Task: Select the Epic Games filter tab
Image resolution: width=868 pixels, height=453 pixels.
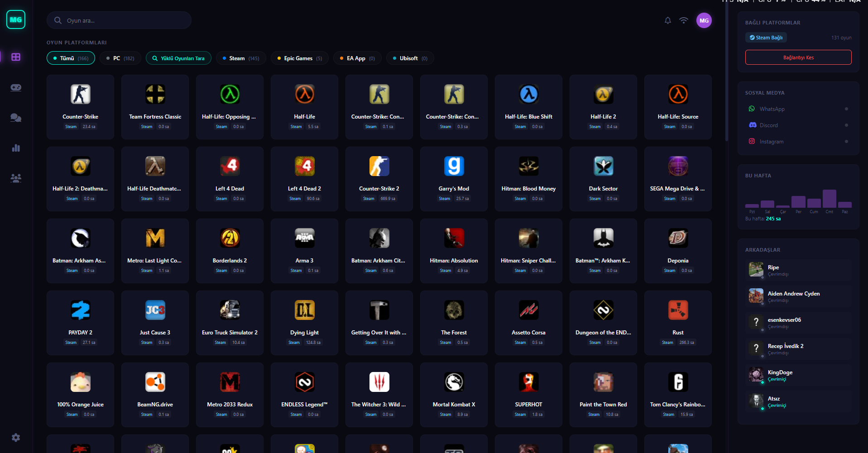Action: [300, 58]
